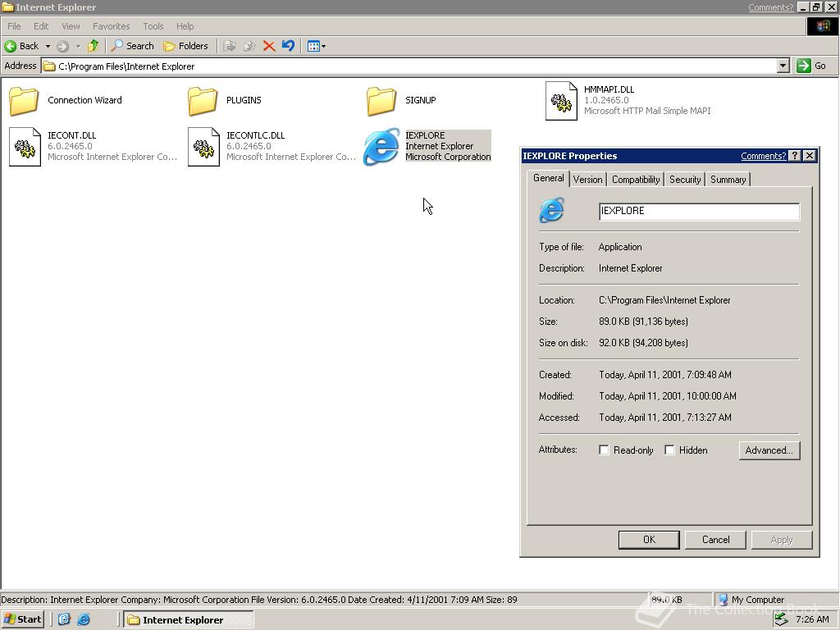Click OK in IEXPLORE Properties

click(x=649, y=540)
